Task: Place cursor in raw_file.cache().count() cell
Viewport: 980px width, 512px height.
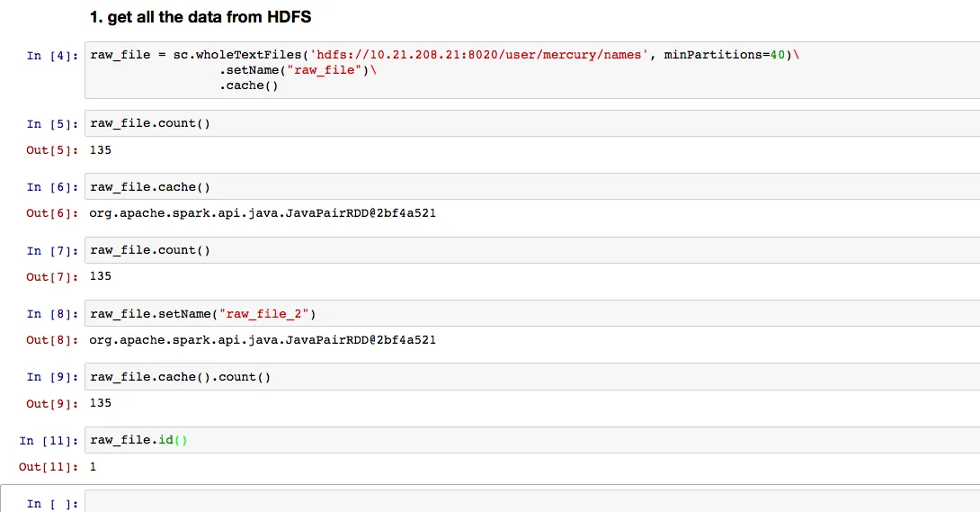Action: pyautogui.click(x=530, y=377)
